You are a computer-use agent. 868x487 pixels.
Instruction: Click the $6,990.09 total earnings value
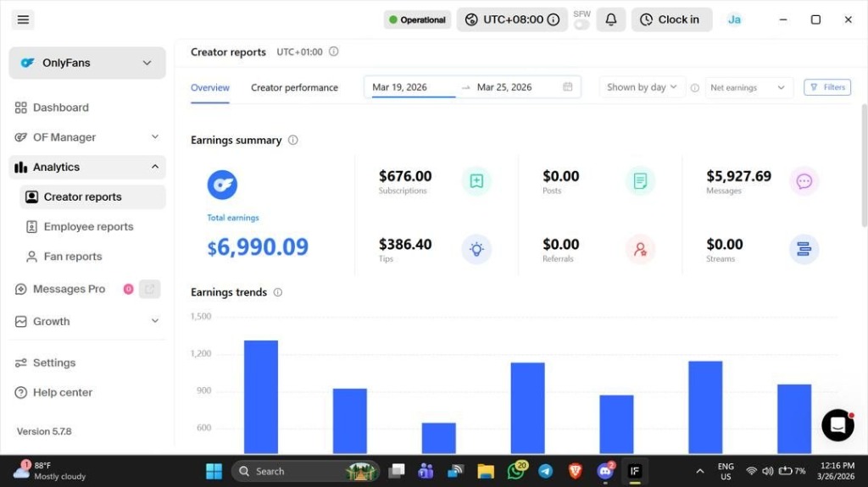[258, 246]
